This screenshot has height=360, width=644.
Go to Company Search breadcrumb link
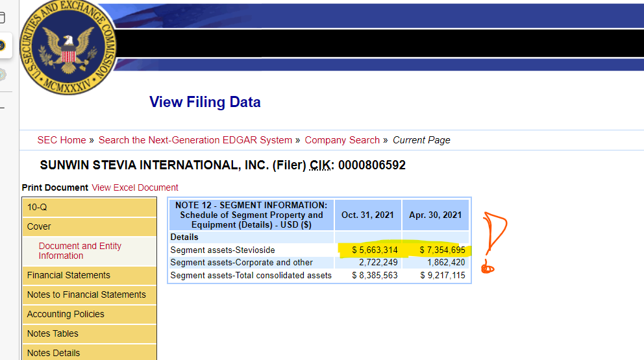tap(342, 140)
